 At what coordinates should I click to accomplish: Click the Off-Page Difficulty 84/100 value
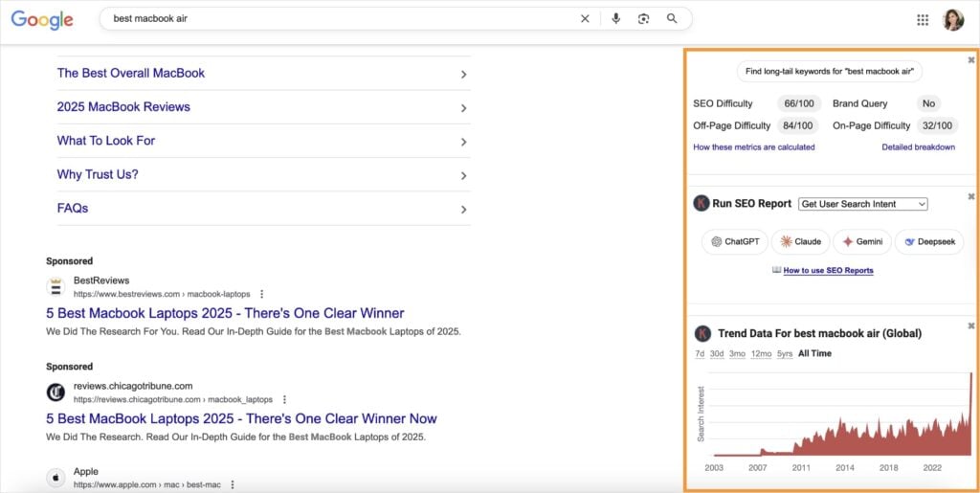[798, 125]
